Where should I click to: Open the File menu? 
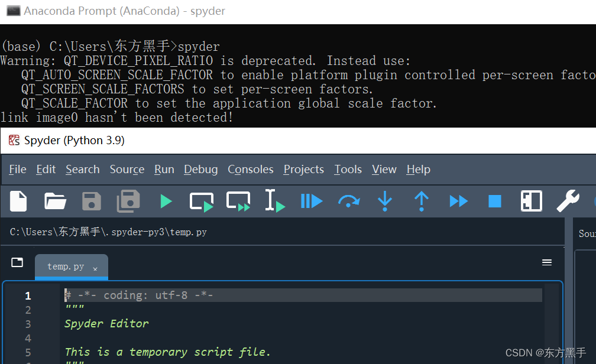pyautogui.click(x=18, y=169)
